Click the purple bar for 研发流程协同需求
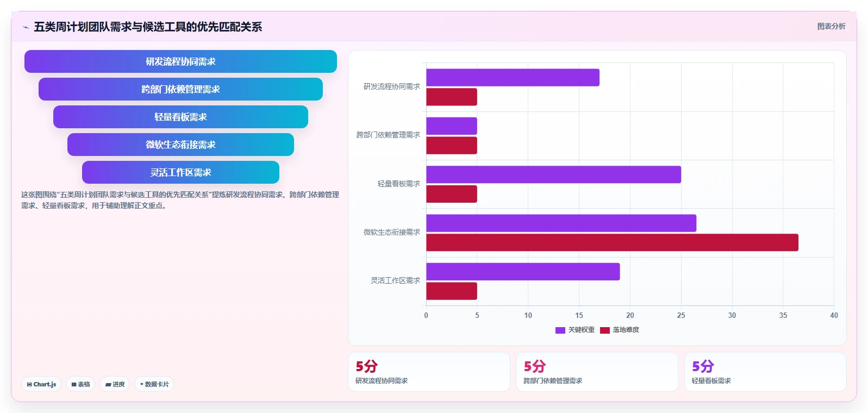 pyautogui.click(x=513, y=78)
